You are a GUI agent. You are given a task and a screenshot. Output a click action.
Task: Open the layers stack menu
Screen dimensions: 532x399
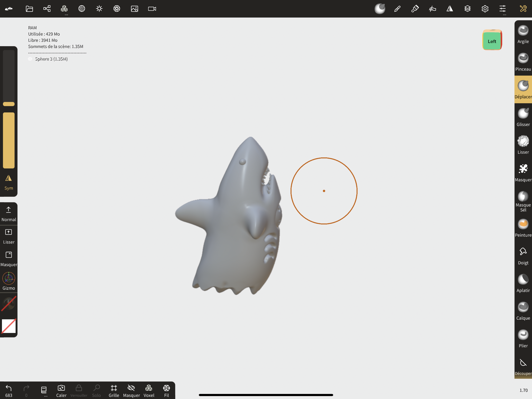point(467,9)
